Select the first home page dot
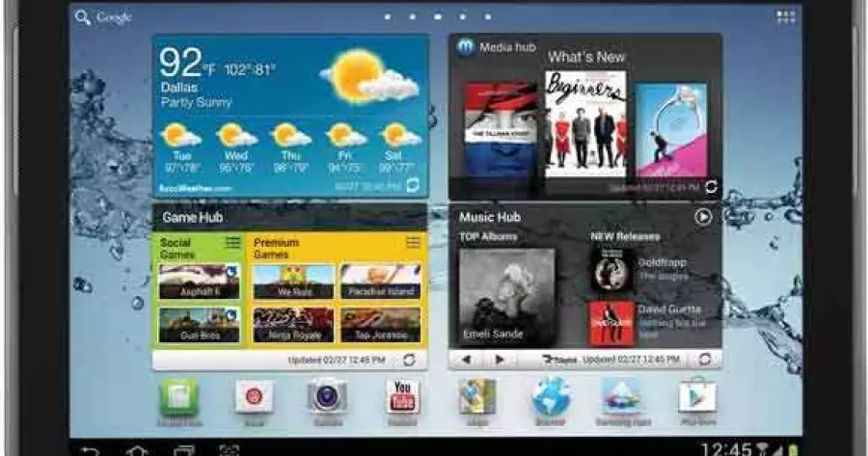The width and height of the screenshot is (868, 456). [388, 16]
